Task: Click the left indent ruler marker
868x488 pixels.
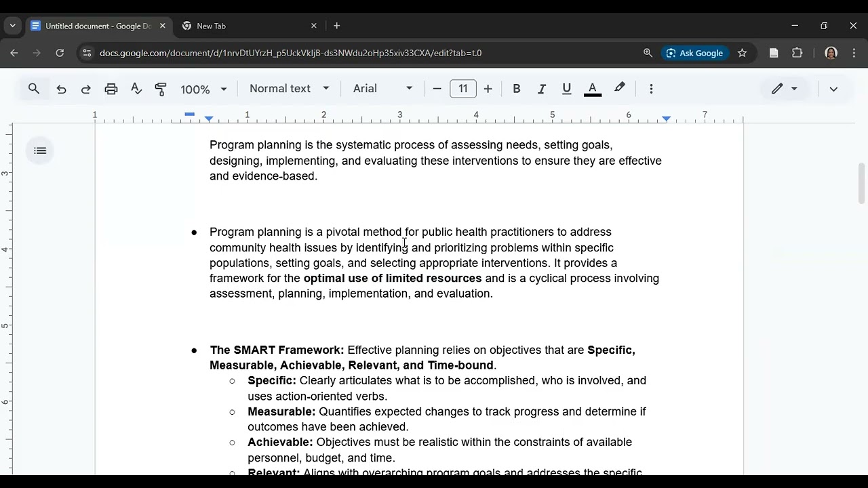Action: pyautogui.click(x=209, y=119)
